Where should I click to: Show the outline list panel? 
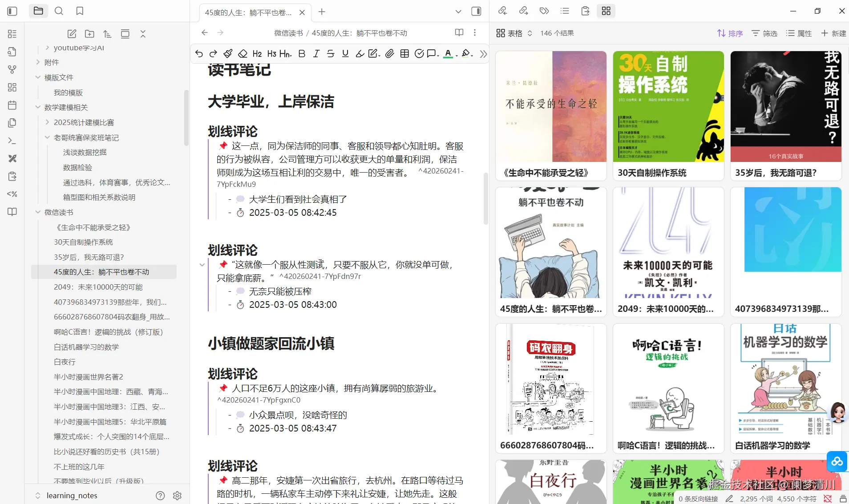click(565, 11)
